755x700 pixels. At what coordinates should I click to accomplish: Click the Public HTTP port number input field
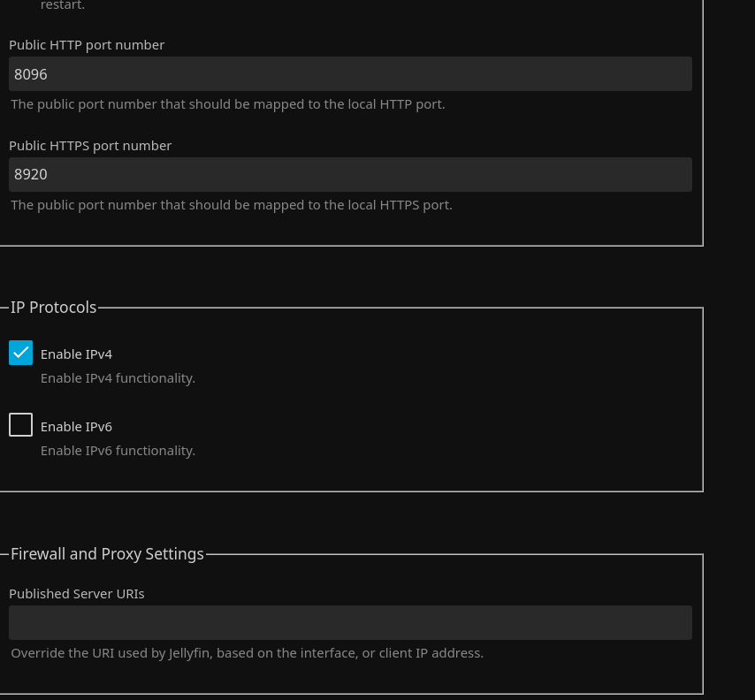click(x=350, y=74)
